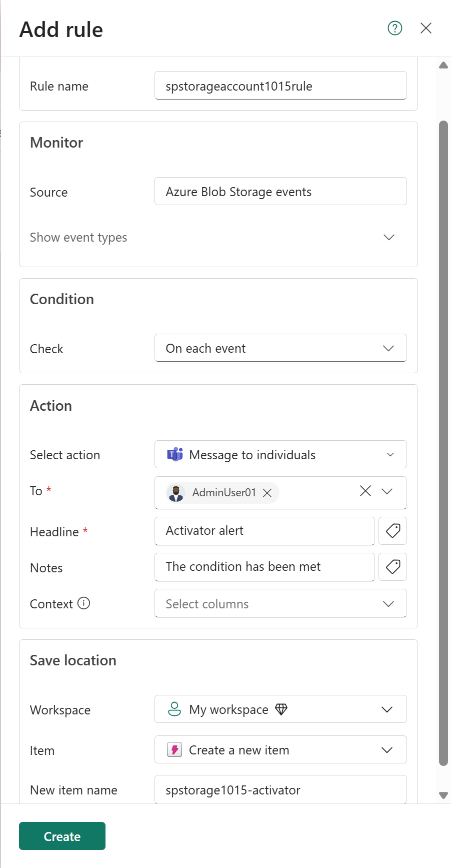Clear all recipients in To field

(365, 491)
